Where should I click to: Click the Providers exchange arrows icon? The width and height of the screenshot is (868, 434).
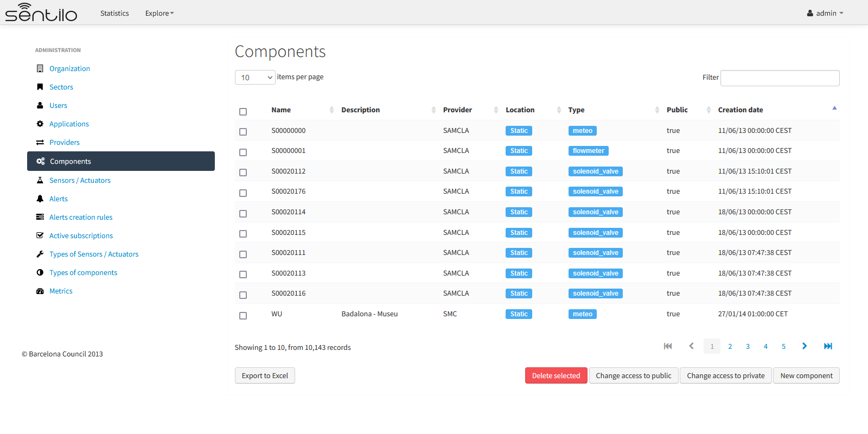(x=40, y=142)
